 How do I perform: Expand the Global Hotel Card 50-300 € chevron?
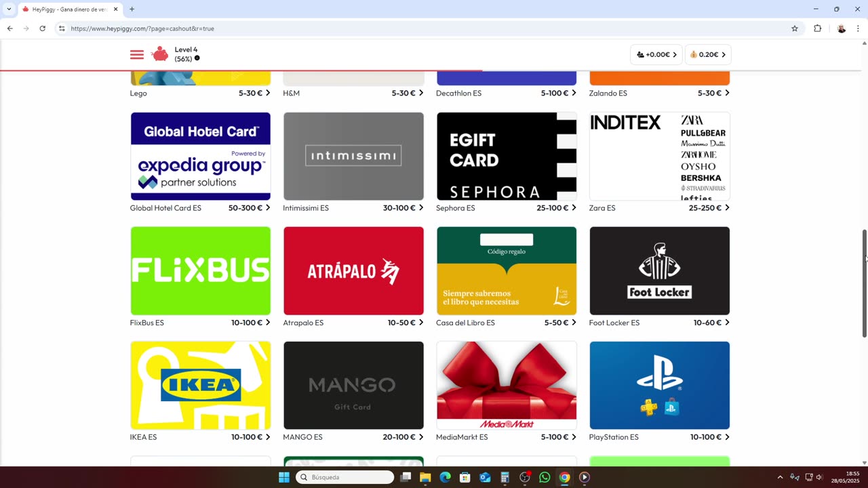(268, 207)
